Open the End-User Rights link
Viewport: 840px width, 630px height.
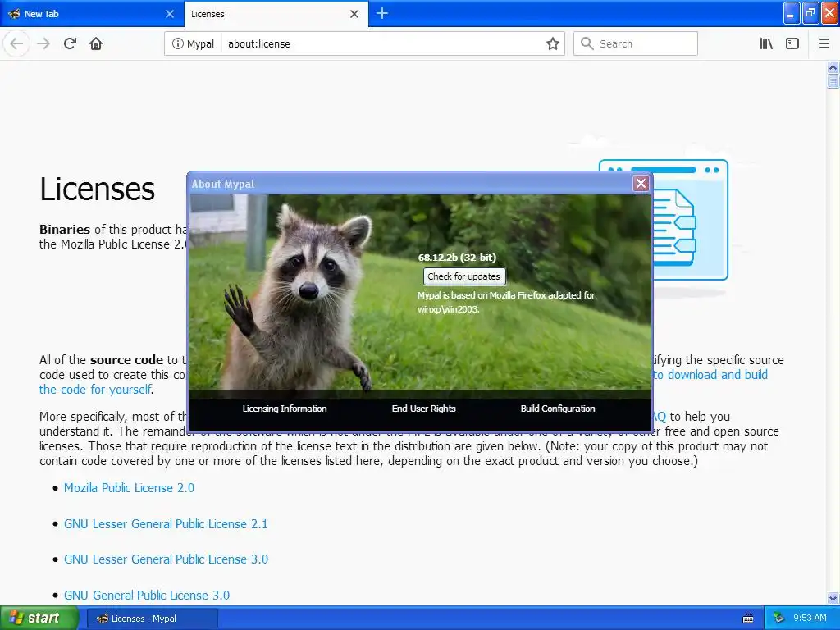pos(424,409)
